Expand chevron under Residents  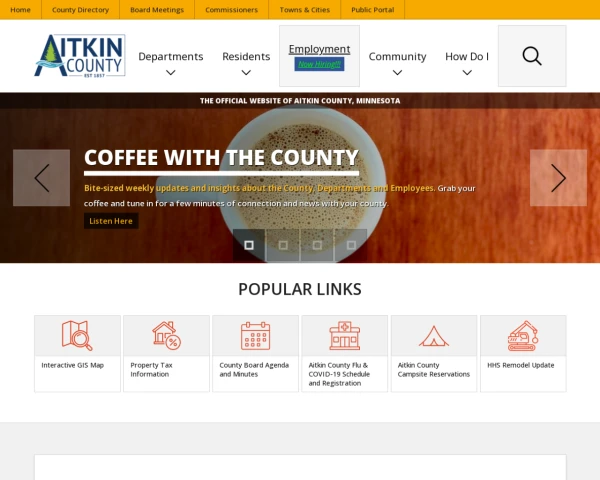click(246, 72)
